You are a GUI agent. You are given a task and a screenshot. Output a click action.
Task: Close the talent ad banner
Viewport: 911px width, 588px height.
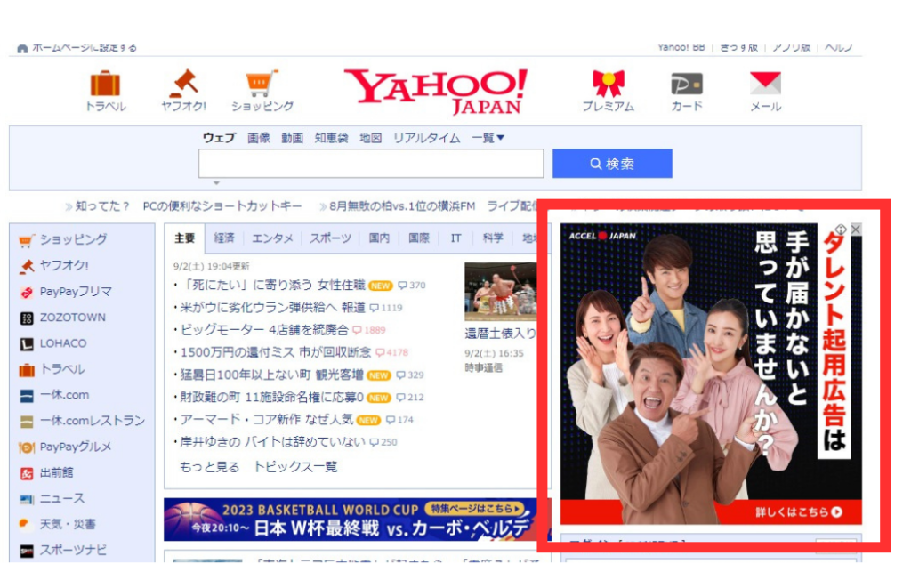coord(856,230)
